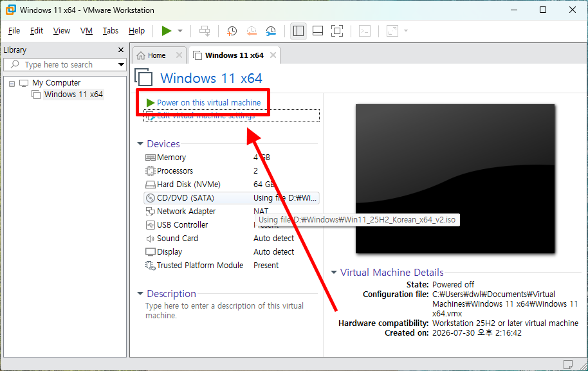Collapse the My Computer tree node
Viewport: 588px width, 371px height.
(x=12, y=84)
